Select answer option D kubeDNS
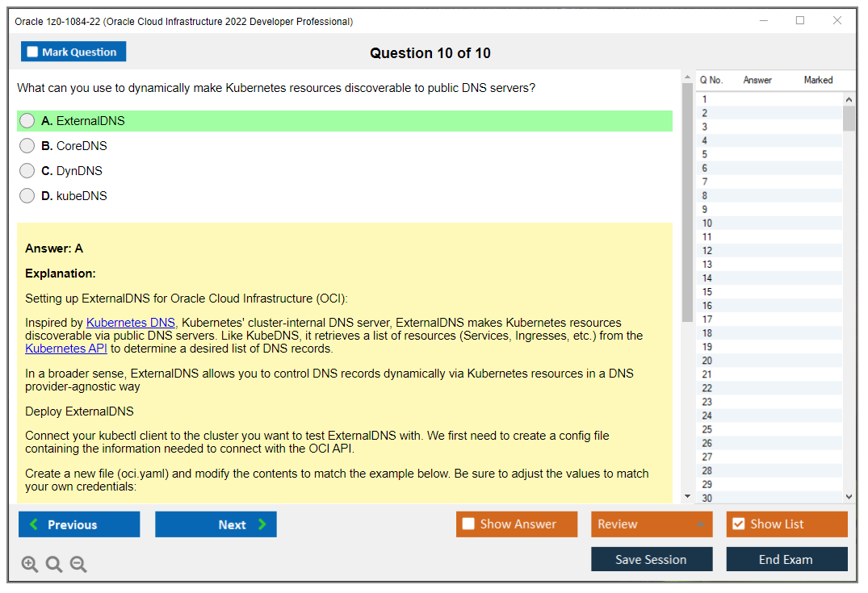868x593 pixels. [27, 195]
